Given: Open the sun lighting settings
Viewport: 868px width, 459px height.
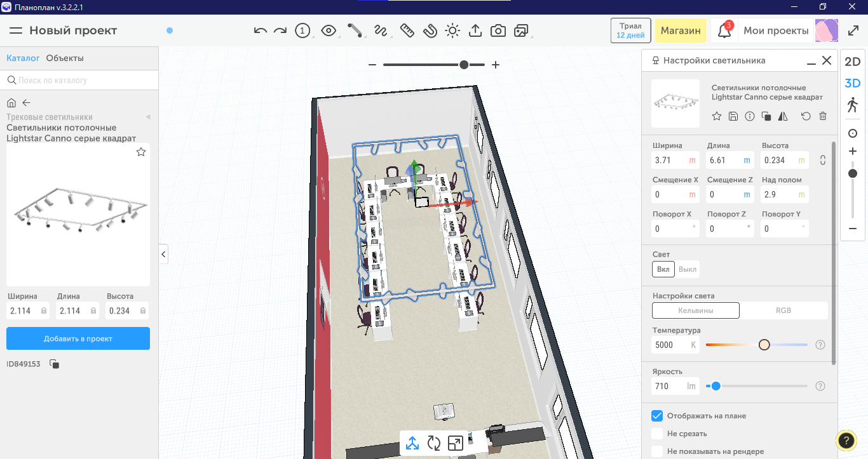Looking at the screenshot, I should point(452,30).
